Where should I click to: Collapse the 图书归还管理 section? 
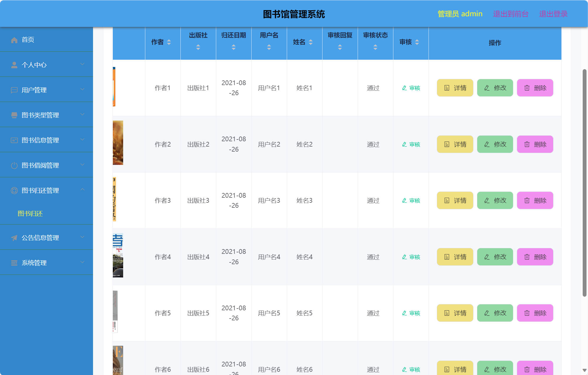[x=46, y=190]
